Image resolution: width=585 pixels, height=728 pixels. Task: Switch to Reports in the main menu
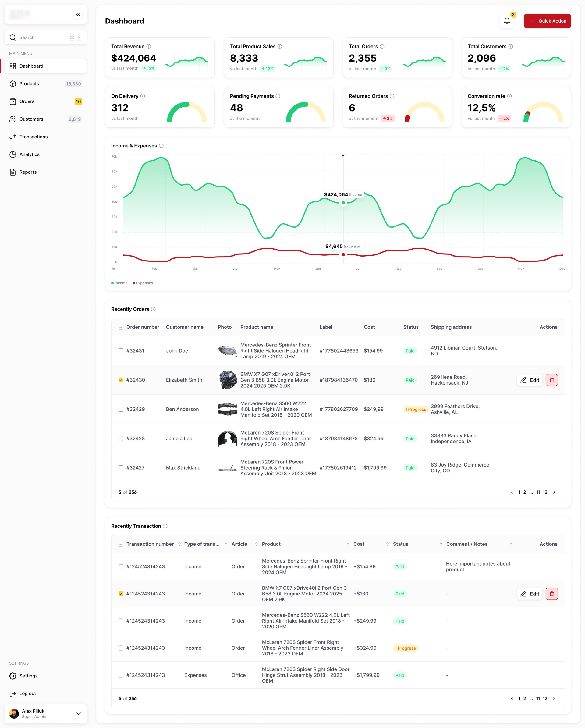[28, 172]
